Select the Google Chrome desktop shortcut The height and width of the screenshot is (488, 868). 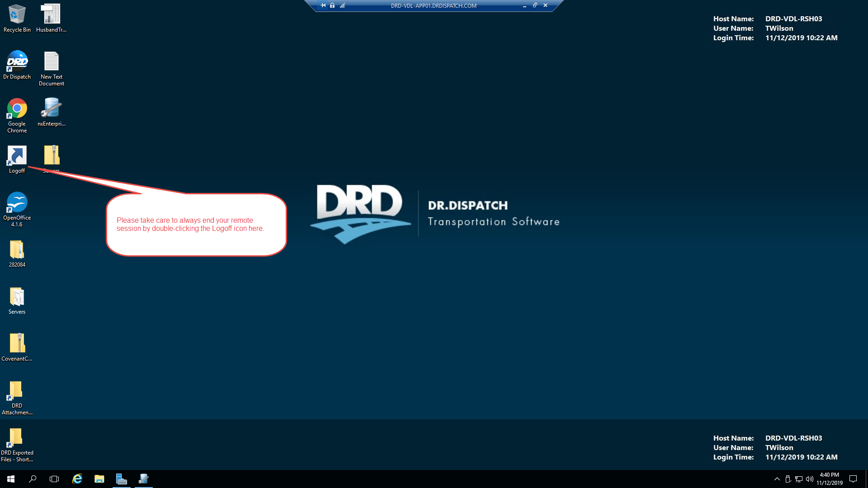[x=17, y=108]
